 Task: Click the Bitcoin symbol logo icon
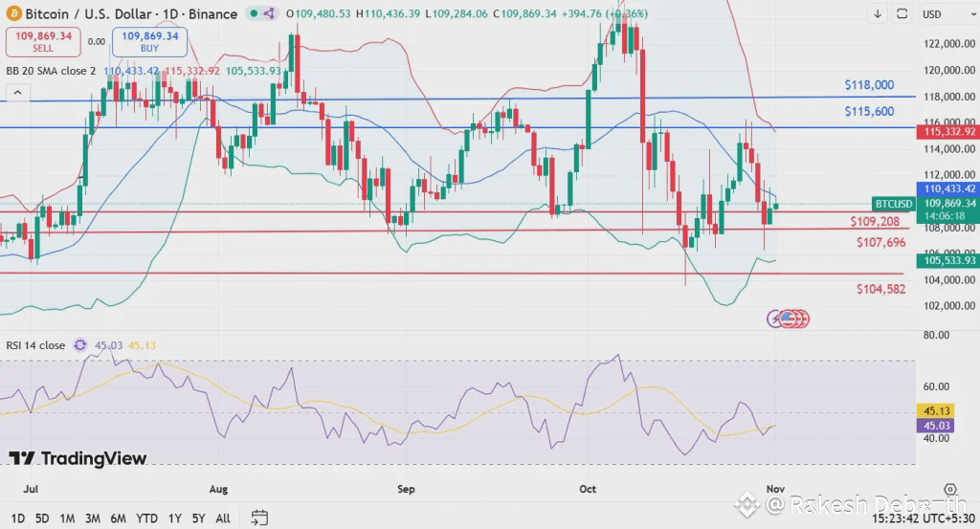13,13
